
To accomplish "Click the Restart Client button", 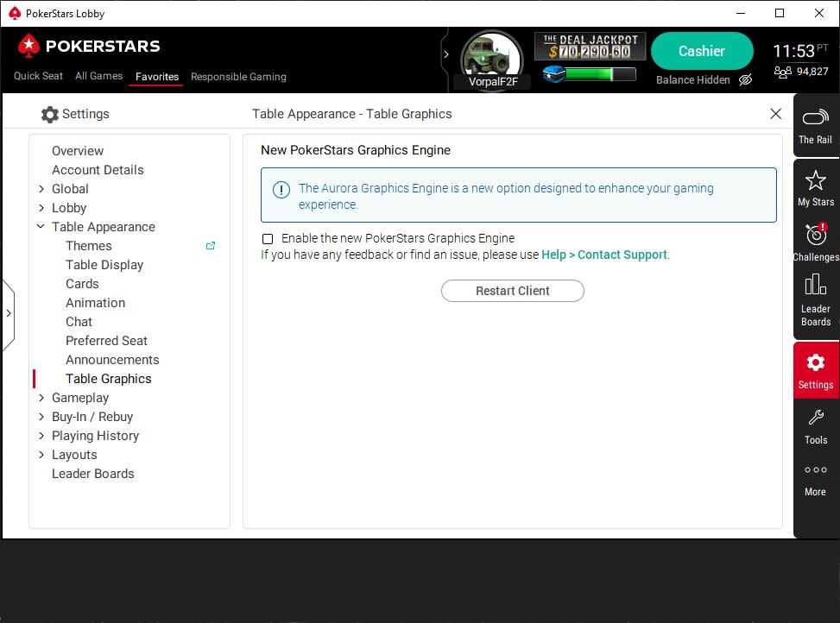I will pyautogui.click(x=513, y=291).
